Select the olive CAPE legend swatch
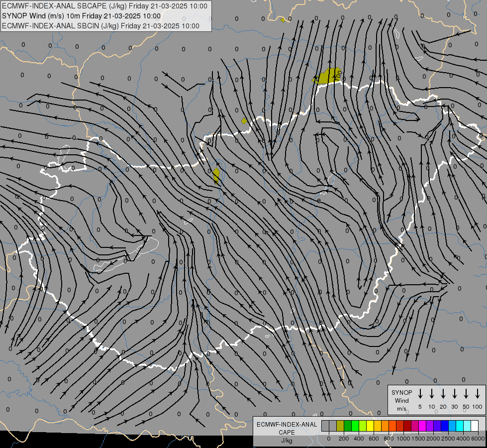The image size is (487, 448). pyautogui.click(x=340, y=426)
